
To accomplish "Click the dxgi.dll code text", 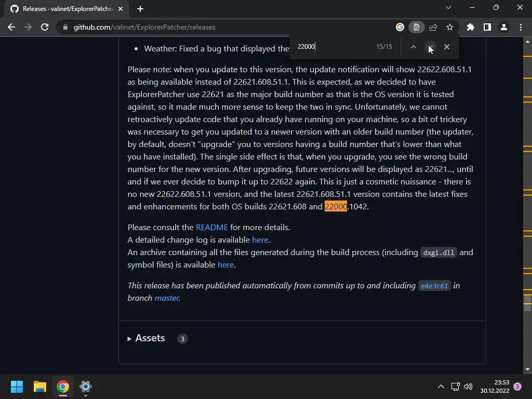I will [x=438, y=252].
